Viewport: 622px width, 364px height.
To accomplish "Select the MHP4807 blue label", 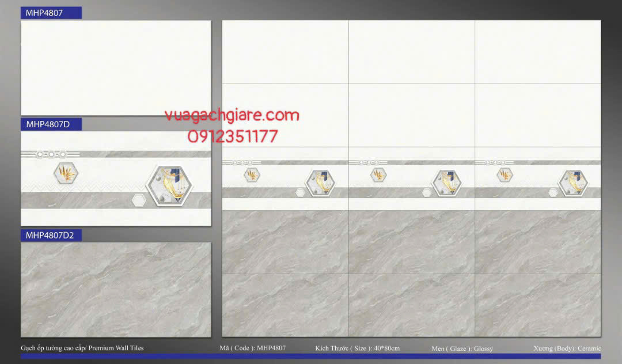I will 51,13.
